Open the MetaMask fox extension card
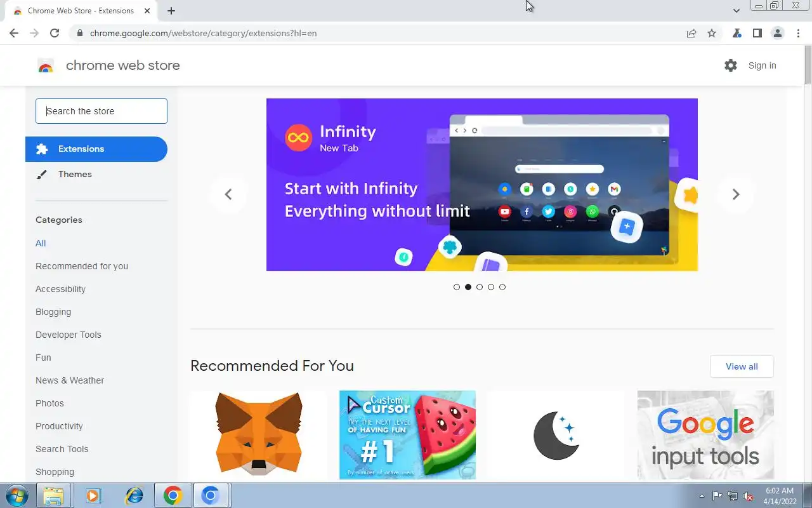 click(x=259, y=435)
